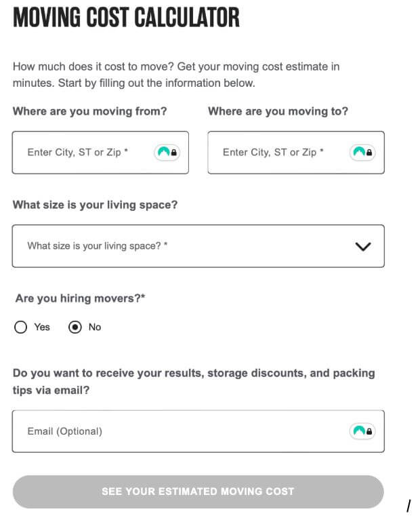Image resolution: width=420 pixels, height=518 pixels.
Task: Select the No radio button for hiring movers
Action: (x=75, y=327)
